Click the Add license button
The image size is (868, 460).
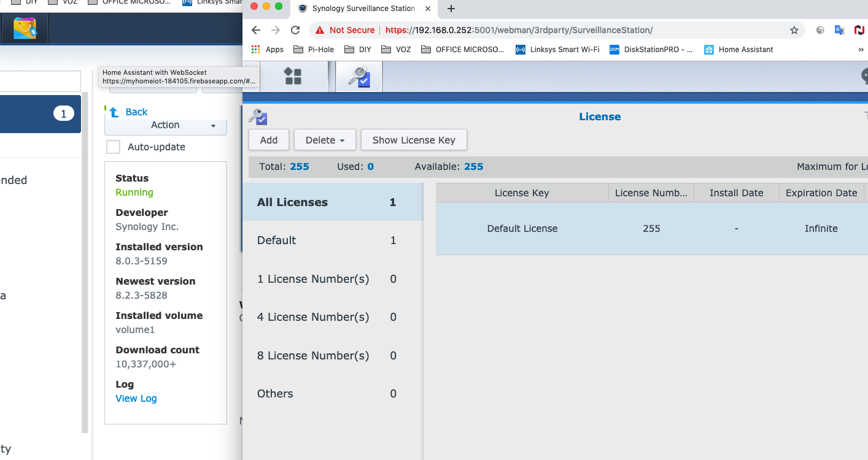tap(269, 140)
